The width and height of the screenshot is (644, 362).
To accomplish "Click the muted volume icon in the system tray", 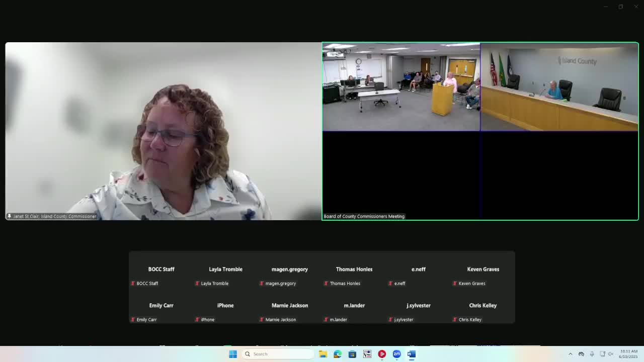I will pos(611,354).
